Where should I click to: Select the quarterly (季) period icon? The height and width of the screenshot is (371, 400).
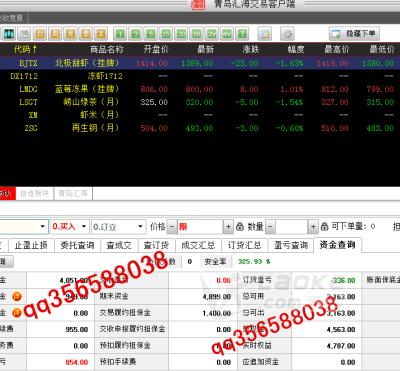tap(86, 34)
